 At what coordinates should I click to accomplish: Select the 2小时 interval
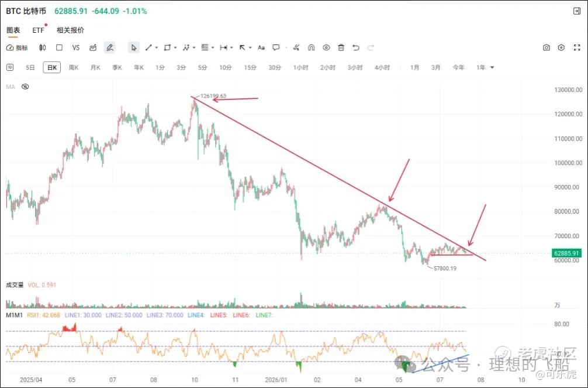tap(328, 68)
